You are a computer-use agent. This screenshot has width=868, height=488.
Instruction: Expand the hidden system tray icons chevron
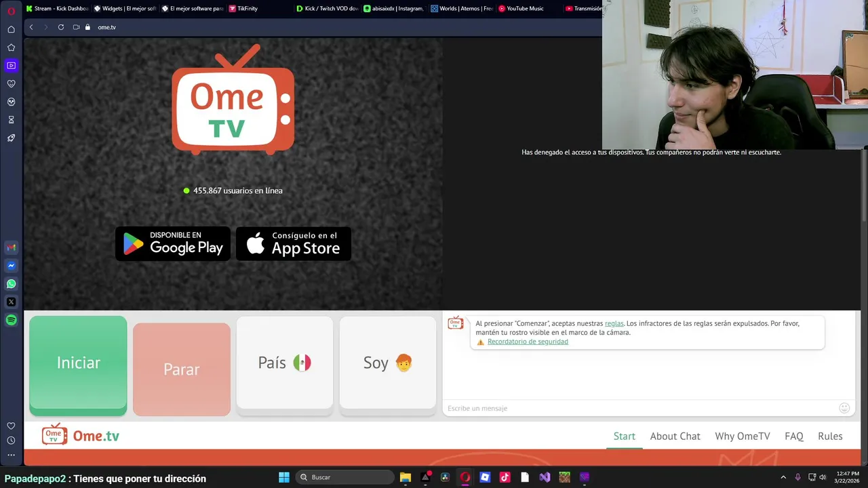783,477
